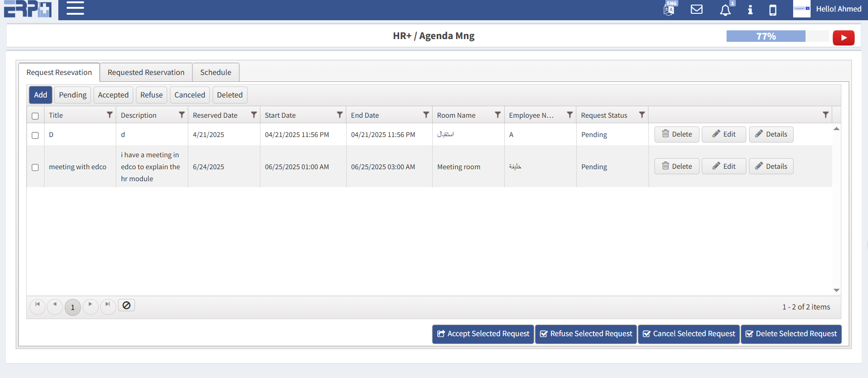Open filter for Title column
868x378 pixels.
(110, 115)
